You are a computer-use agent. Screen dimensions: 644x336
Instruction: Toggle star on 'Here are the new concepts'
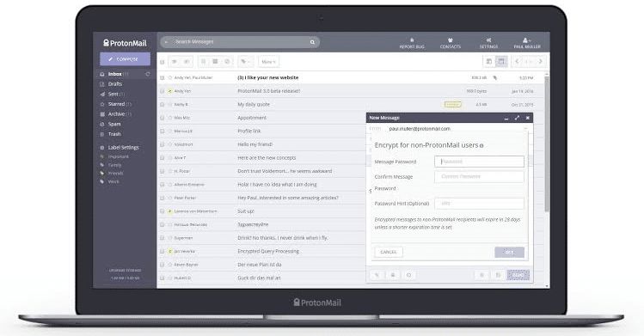(169, 158)
